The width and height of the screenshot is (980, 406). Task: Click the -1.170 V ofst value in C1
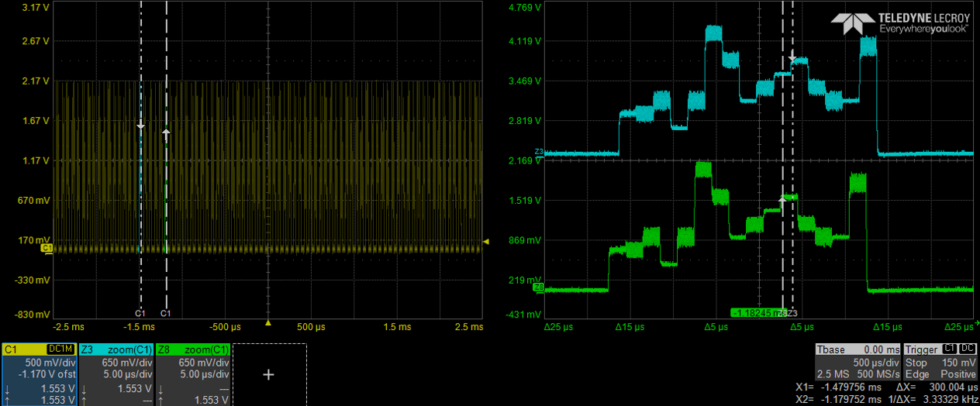coord(47,374)
